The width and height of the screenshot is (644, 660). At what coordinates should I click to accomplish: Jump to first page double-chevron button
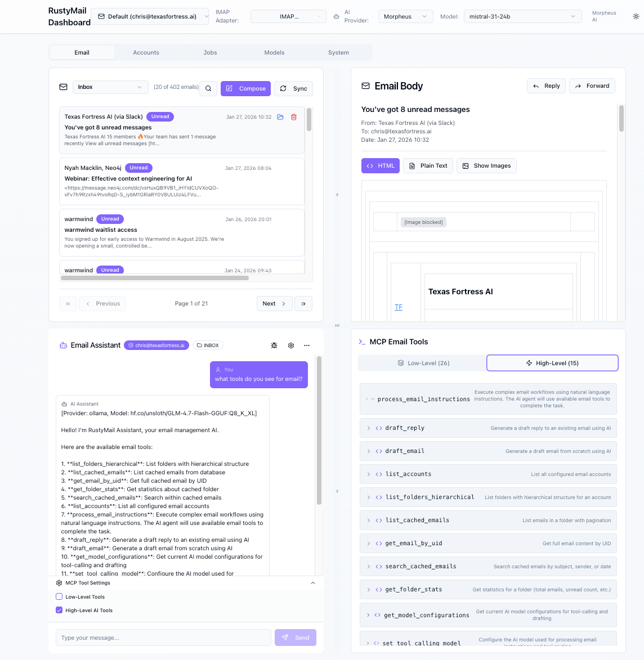(x=68, y=303)
